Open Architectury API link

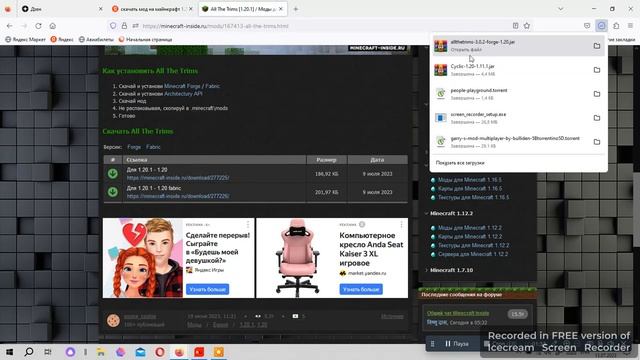183,93
